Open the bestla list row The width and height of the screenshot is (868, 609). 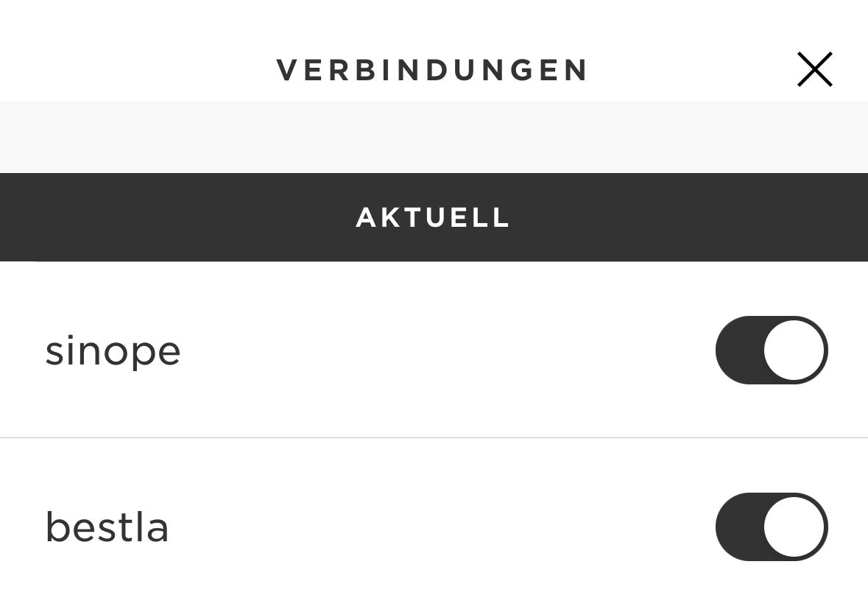coord(434,524)
